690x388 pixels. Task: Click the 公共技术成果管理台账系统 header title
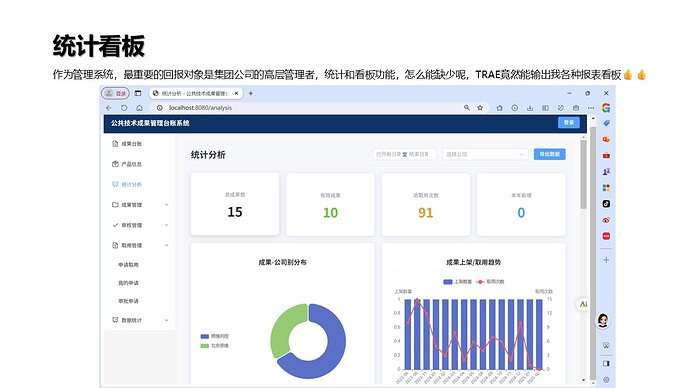[x=150, y=123]
